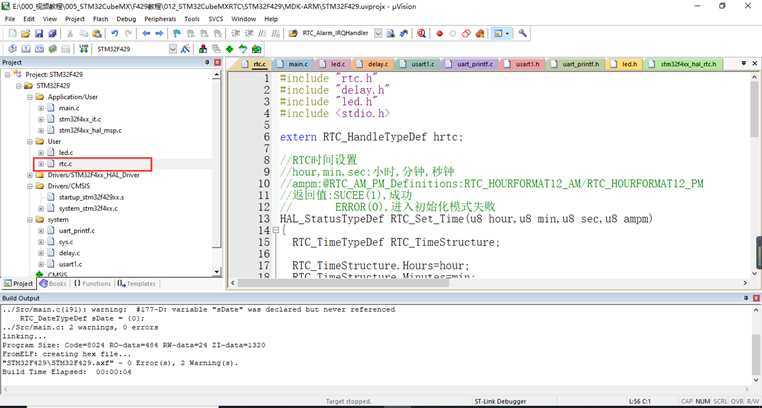
Task: Open the editor tab list dropdown arrow
Action: pos(744,64)
